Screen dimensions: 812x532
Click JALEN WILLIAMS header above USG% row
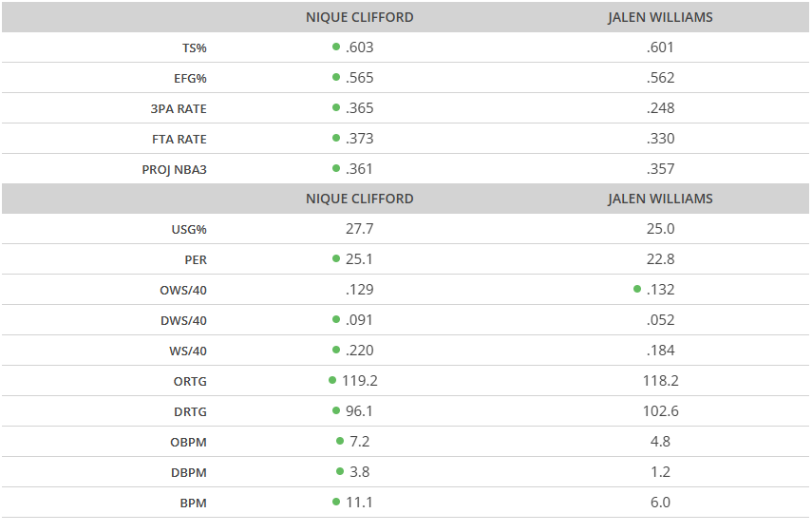click(660, 199)
